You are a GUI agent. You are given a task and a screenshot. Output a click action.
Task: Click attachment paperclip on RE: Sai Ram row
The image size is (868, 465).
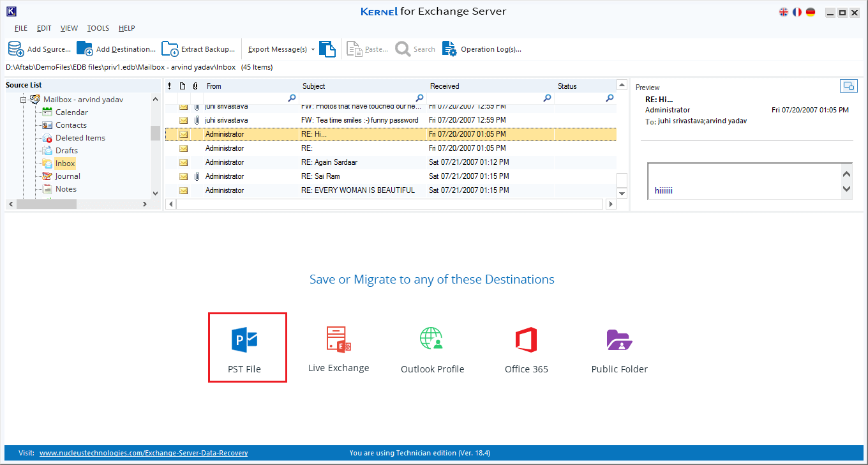pos(197,176)
